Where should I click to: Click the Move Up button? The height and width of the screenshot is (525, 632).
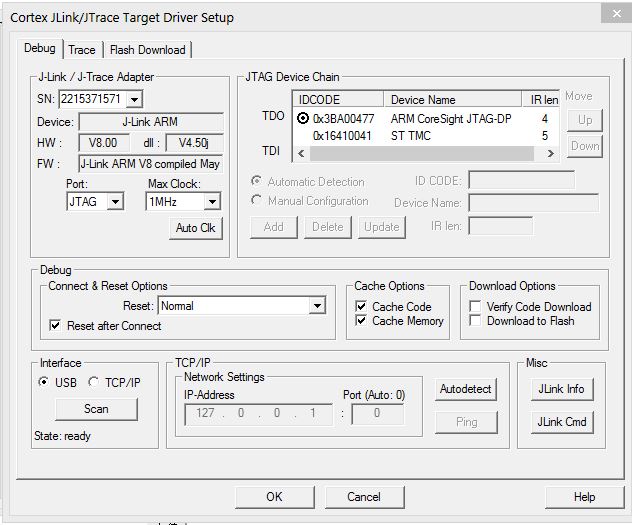coord(585,120)
